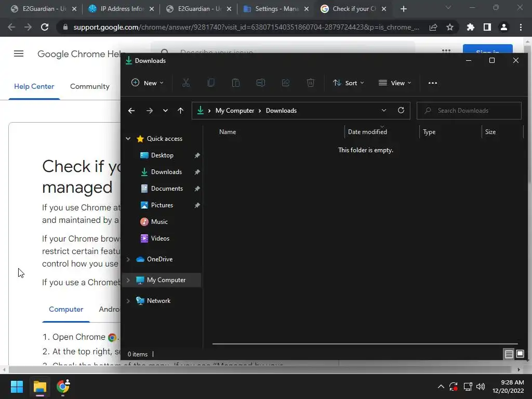Open Community tab on Google page
Image resolution: width=532 pixels, height=399 pixels.
pyautogui.click(x=89, y=86)
